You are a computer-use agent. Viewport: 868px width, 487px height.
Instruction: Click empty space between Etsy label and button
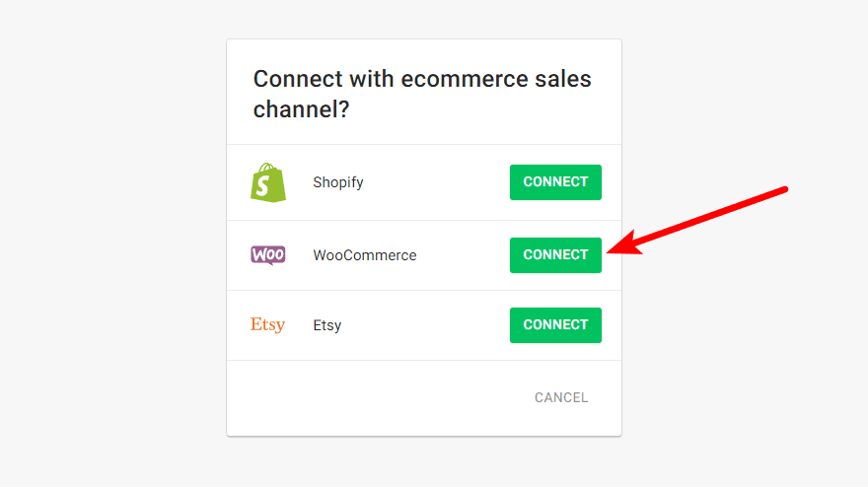(424, 325)
